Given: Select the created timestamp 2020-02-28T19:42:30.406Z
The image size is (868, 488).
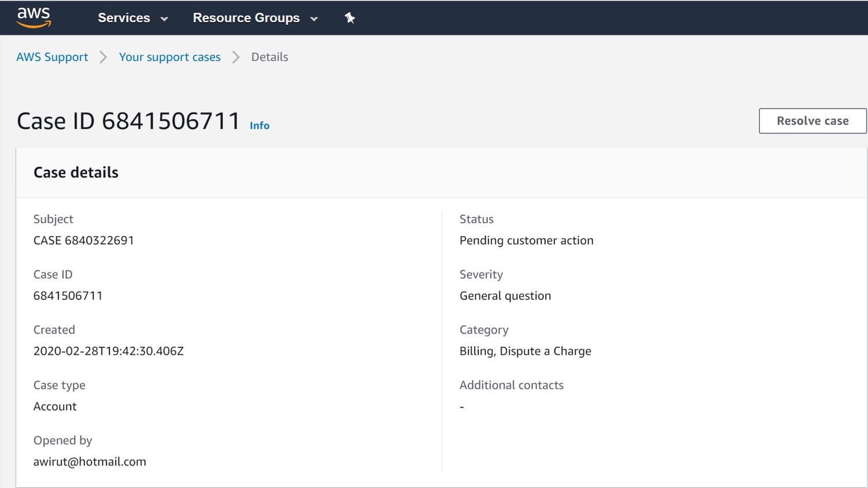Looking at the screenshot, I should coord(108,351).
